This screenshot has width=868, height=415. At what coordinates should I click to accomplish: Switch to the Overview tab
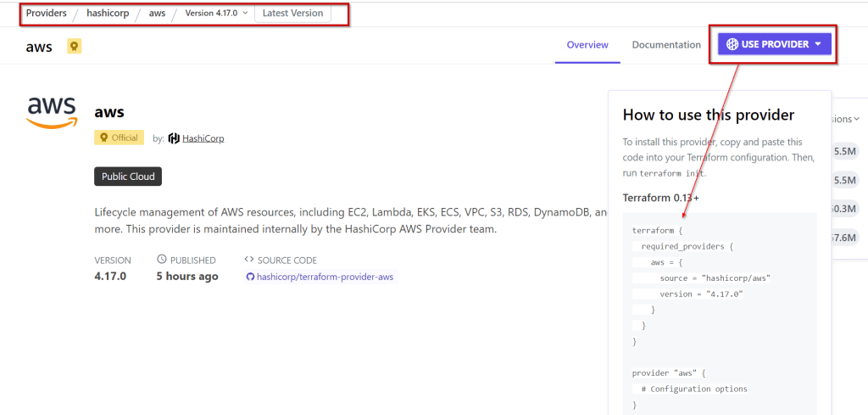(587, 45)
